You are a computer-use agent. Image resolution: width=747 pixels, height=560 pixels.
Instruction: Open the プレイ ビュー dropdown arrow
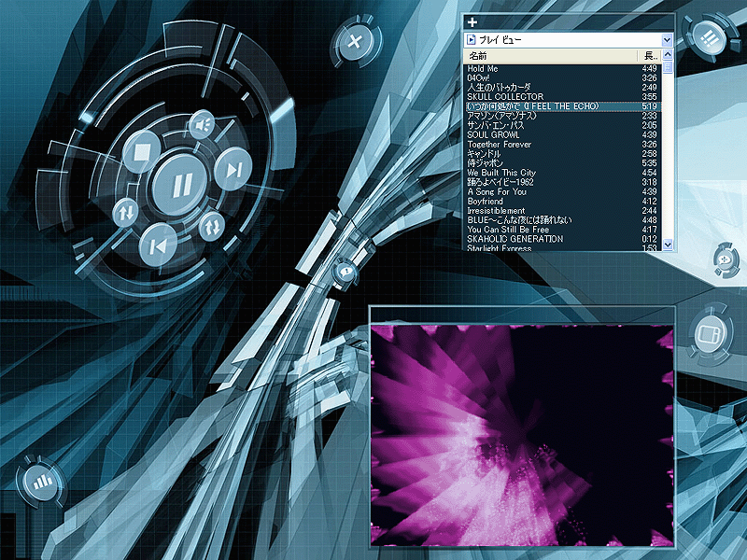click(667, 40)
